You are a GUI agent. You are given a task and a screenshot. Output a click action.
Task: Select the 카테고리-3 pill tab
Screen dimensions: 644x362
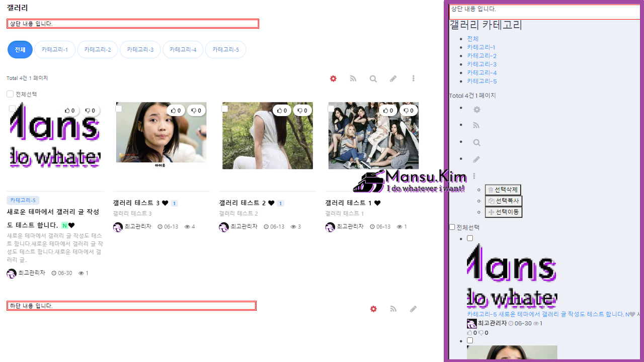(x=140, y=50)
